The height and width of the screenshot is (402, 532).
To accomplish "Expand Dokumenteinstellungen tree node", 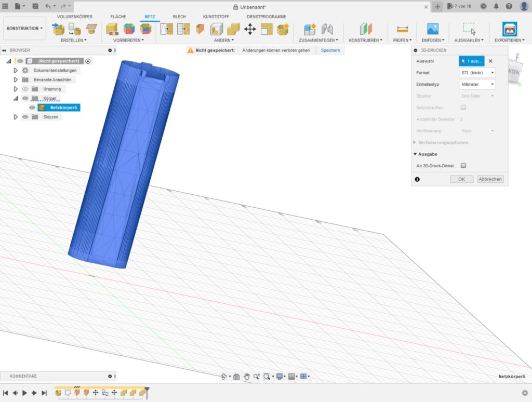I will pyautogui.click(x=15, y=70).
